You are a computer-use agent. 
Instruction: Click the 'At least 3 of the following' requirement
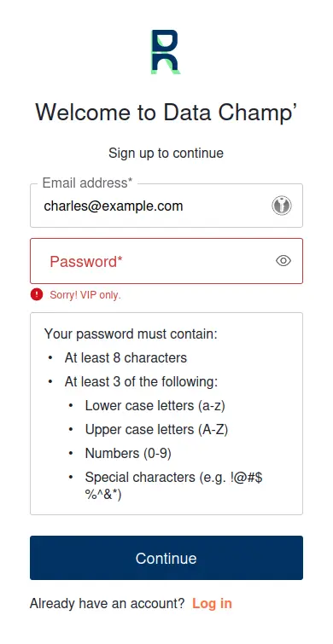click(141, 382)
